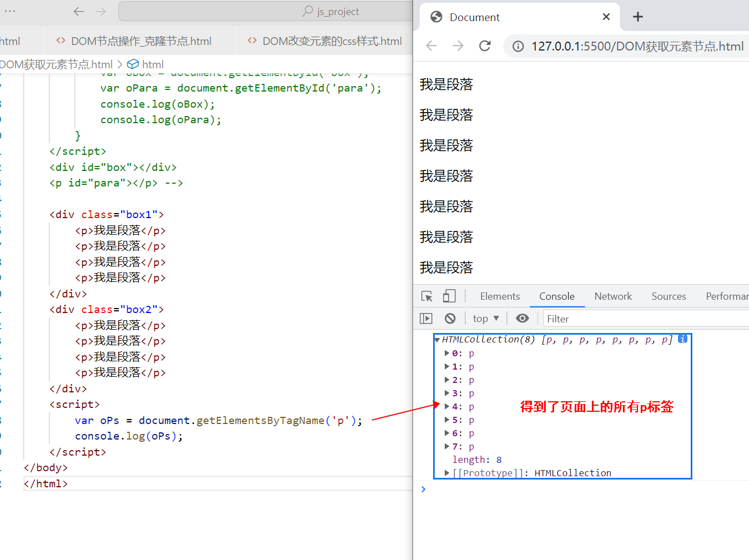Click the closing </body> tag line
Image resolution: width=749 pixels, height=560 pixels.
click(46, 468)
